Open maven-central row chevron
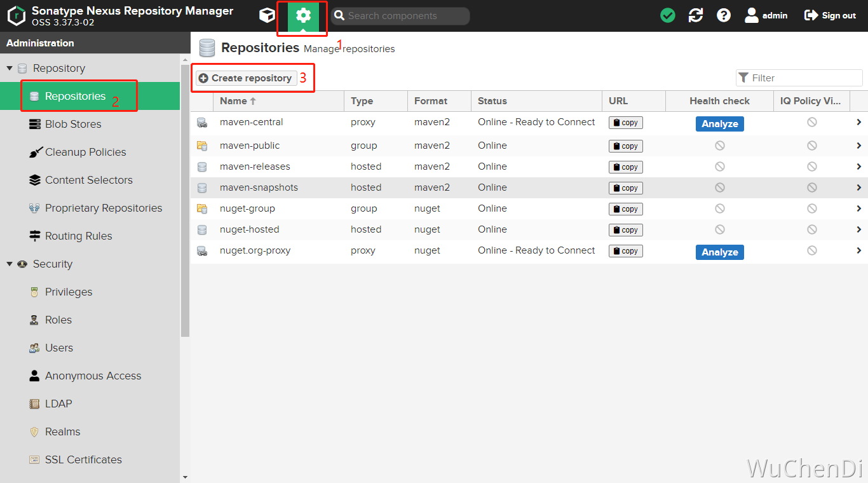Screen dimensions: 868x483 tap(858, 122)
